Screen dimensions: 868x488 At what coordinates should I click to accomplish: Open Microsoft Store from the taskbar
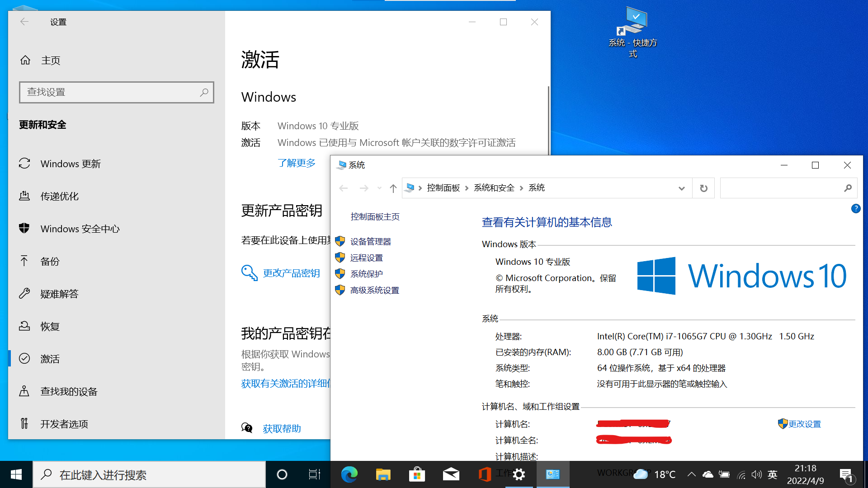pos(416,474)
